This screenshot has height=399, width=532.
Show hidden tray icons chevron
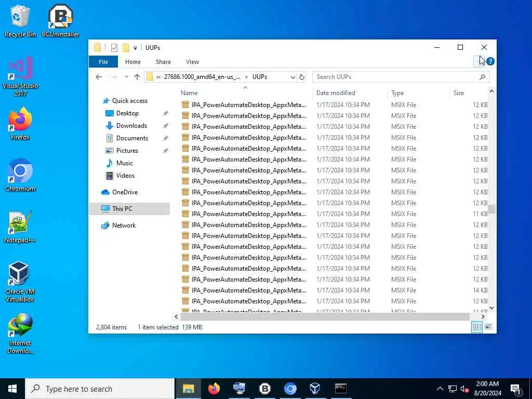point(440,389)
